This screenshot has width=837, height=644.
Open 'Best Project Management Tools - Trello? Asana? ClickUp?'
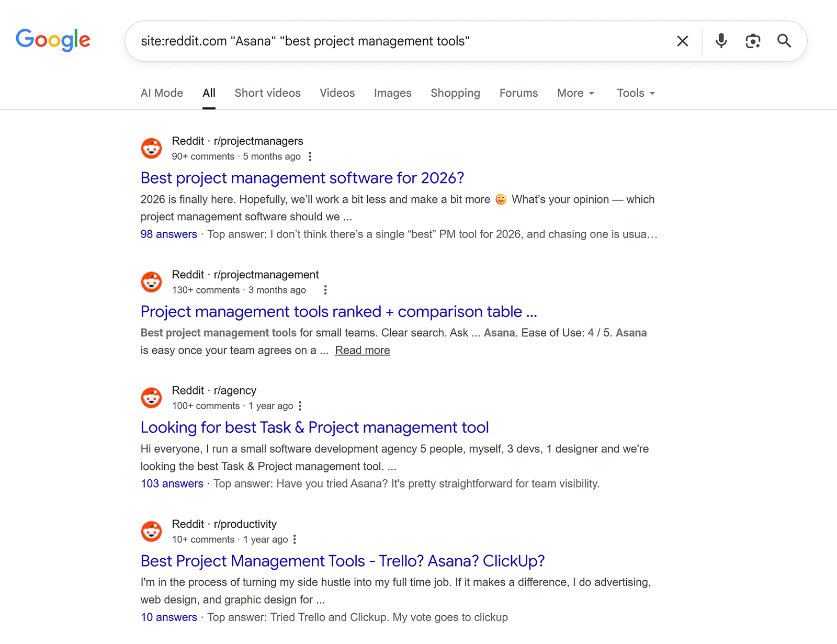pyautogui.click(x=343, y=561)
